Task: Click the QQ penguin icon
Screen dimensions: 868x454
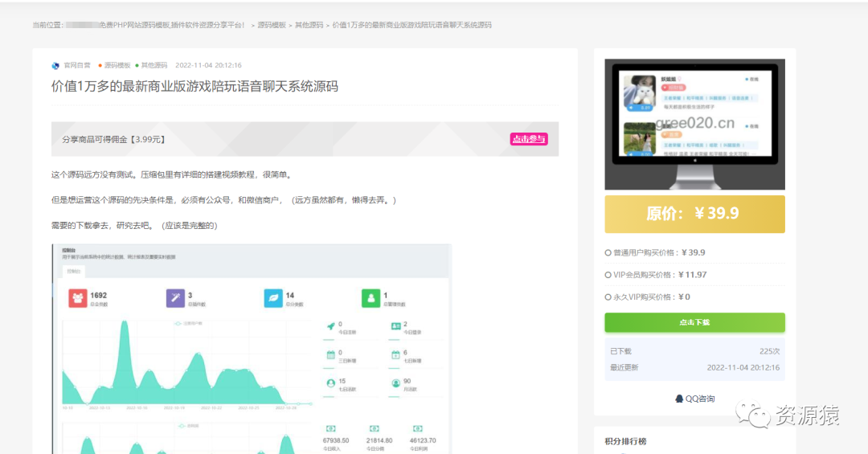Action: point(679,399)
